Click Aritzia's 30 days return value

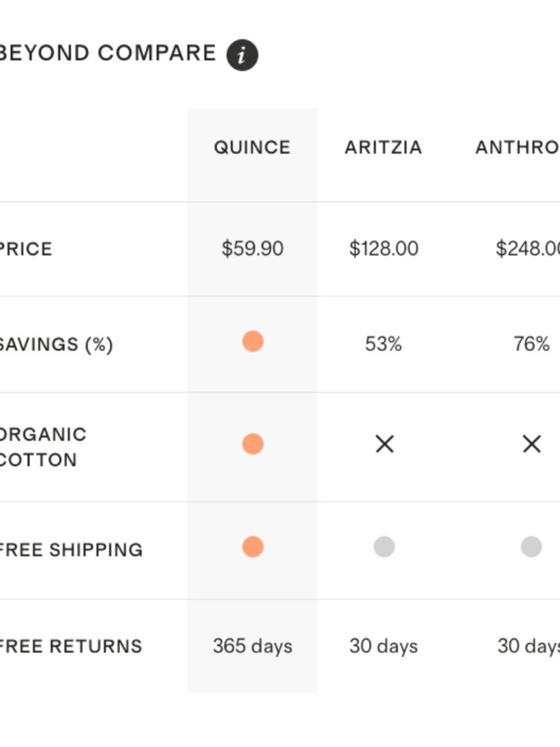384,646
